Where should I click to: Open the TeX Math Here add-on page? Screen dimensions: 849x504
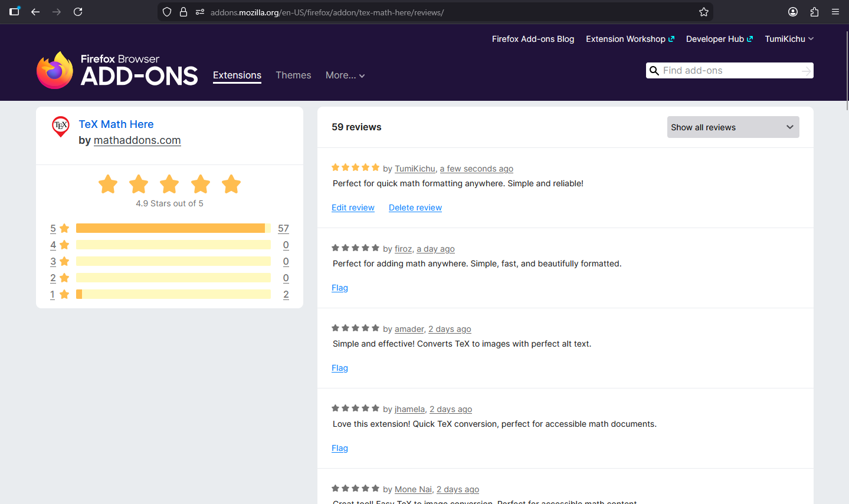click(116, 124)
